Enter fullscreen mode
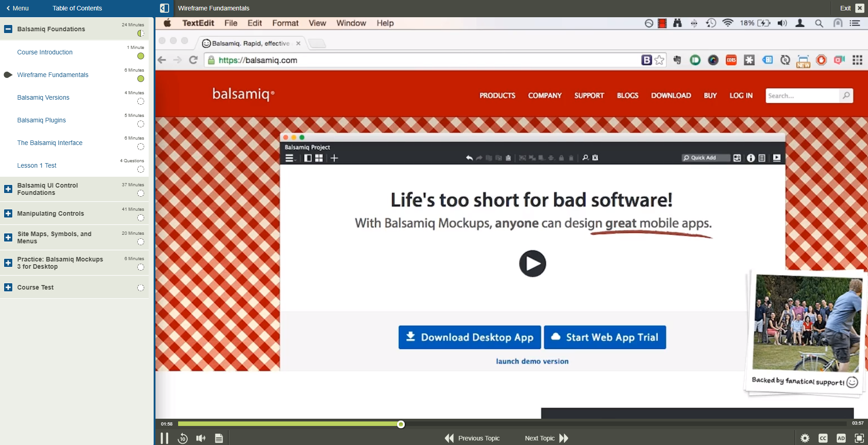This screenshot has height=445, width=868. tap(858, 438)
